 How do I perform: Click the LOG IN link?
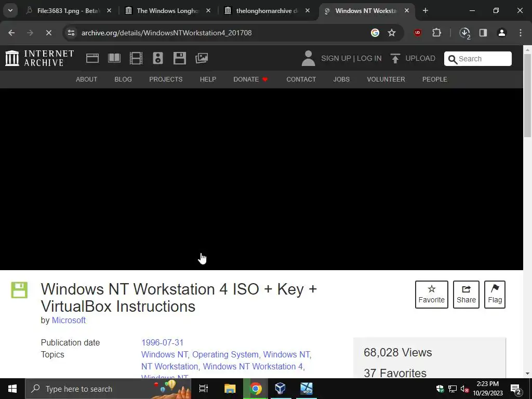369,58
